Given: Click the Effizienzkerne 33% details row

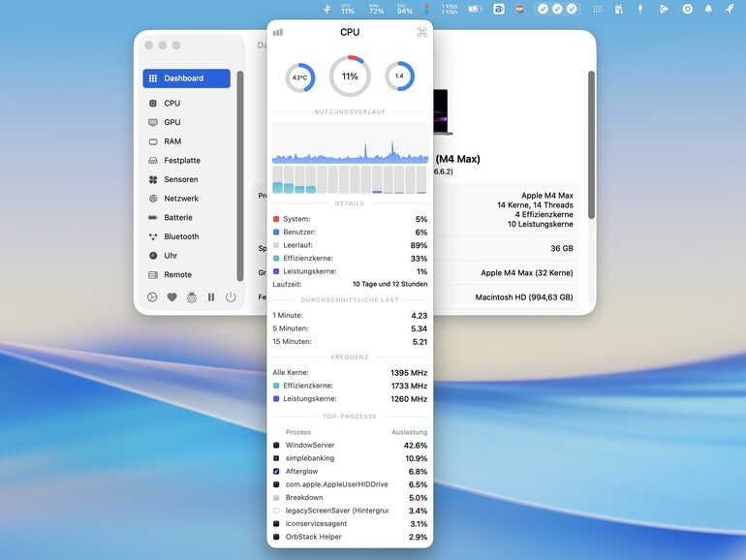Looking at the screenshot, I should [x=350, y=259].
